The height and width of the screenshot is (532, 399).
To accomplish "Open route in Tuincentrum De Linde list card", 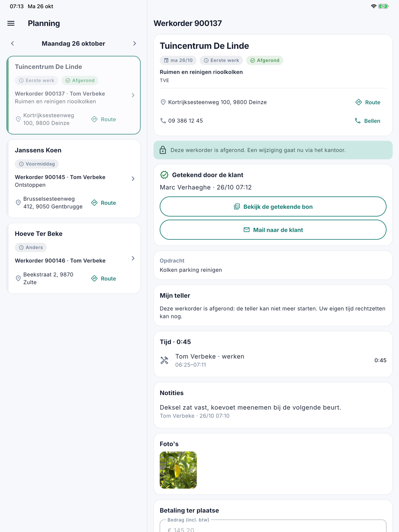I will pos(104,119).
